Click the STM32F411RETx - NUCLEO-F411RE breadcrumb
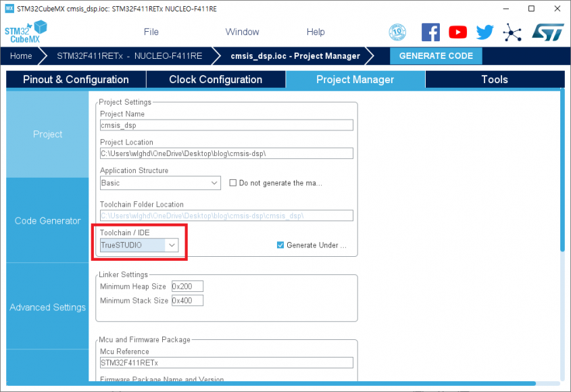The height and width of the screenshot is (392, 571). pyautogui.click(x=130, y=55)
